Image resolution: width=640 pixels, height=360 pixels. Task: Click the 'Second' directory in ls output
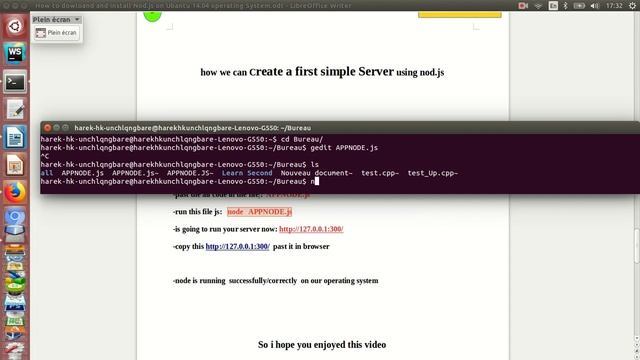coord(260,173)
